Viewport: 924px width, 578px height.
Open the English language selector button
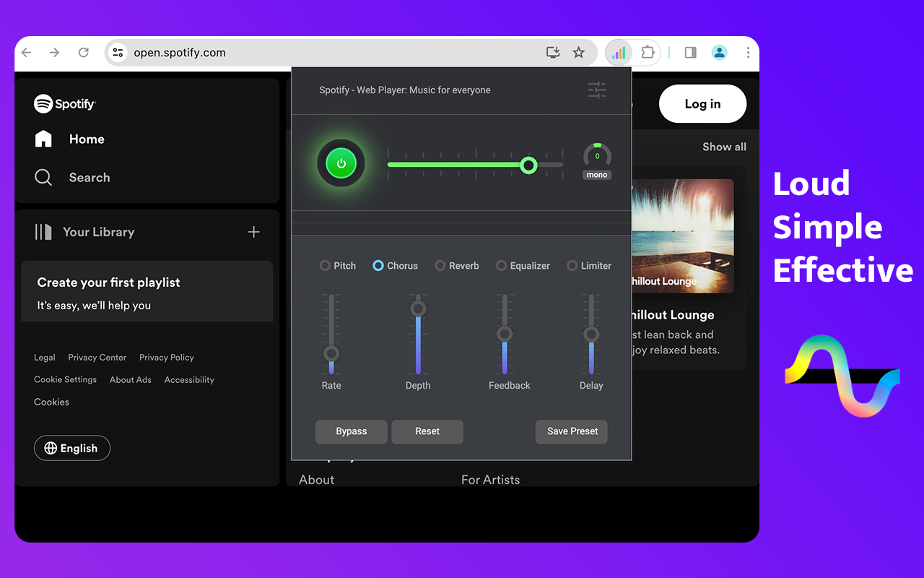click(x=72, y=448)
